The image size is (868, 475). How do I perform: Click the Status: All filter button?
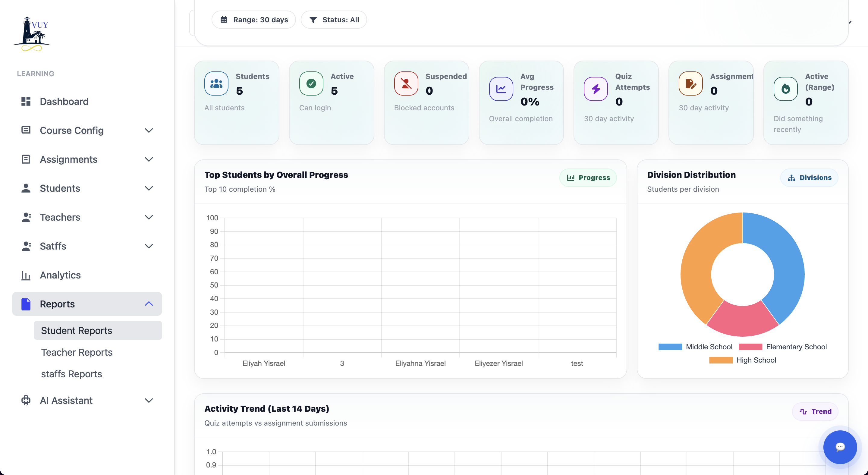pyautogui.click(x=334, y=20)
